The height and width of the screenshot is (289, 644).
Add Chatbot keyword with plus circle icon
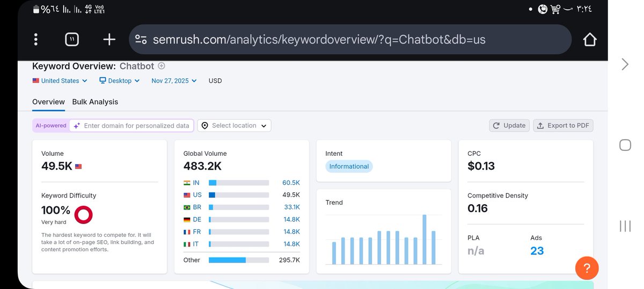click(x=162, y=66)
